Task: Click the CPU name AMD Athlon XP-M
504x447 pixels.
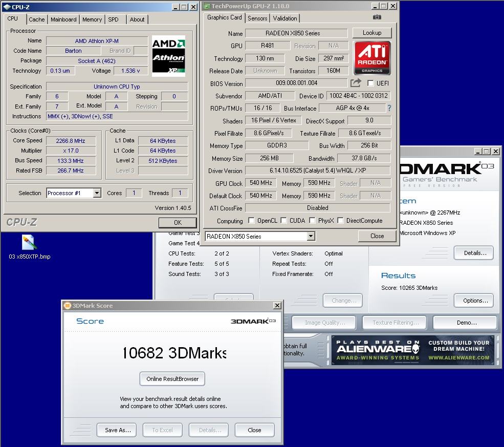Action: [97, 41]
